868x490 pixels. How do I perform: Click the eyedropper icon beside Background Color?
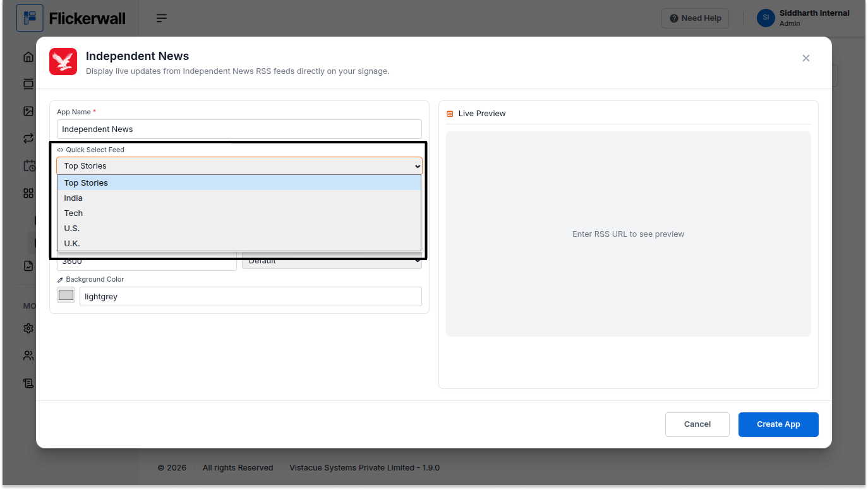61,280
